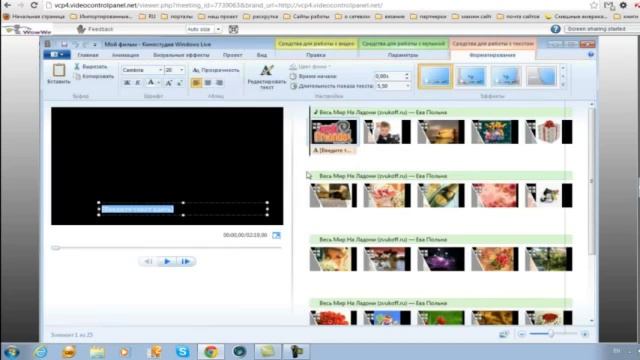Expand the font color dropdown arrow
This screenshot has width=640, height=360.
(x=158, y=83)
